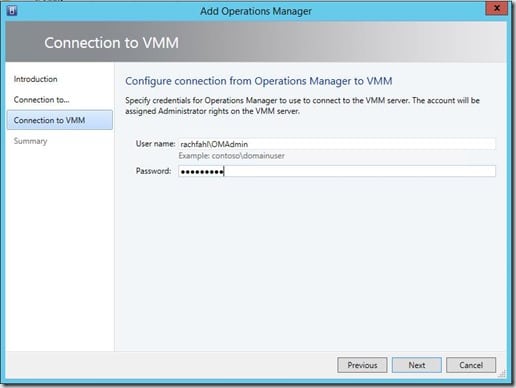Viewport: 516px width, 388px height.
Task: Go back with the Previous button
Action: [x=362, y=365]
